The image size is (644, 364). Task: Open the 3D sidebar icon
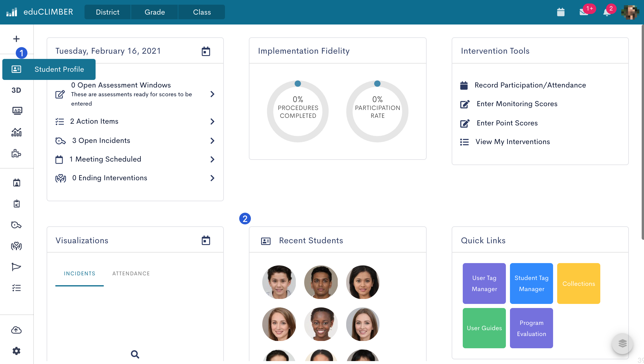16,90
